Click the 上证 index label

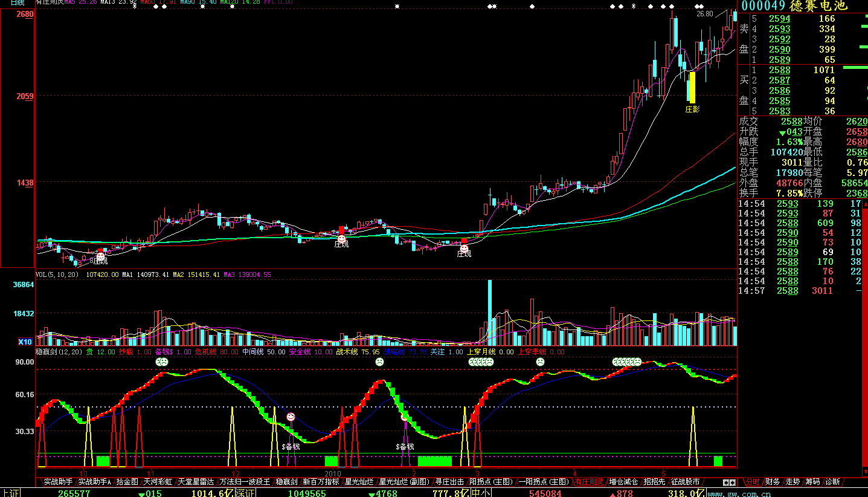tap(9, 493)
